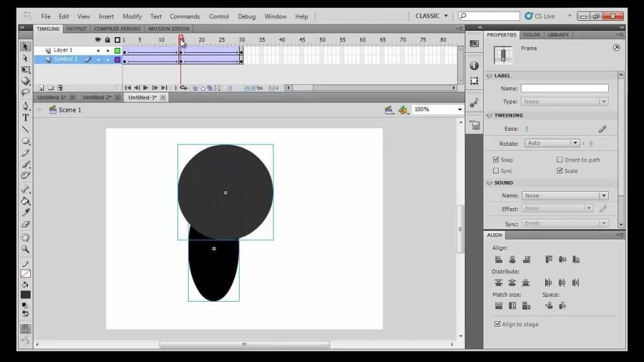Viewport: 644px width, 362px height.
Task: Uncheck Align to stage
Action: (497, 324)
